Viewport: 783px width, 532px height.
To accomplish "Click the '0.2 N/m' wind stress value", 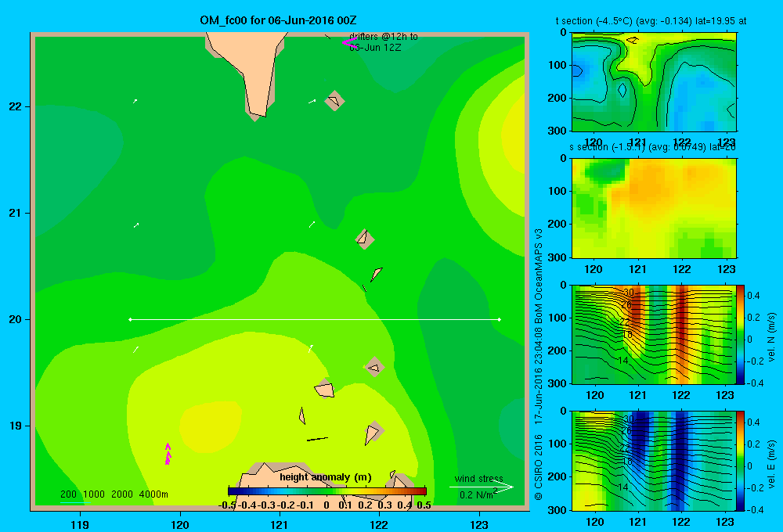I will (x=476, y=495).
